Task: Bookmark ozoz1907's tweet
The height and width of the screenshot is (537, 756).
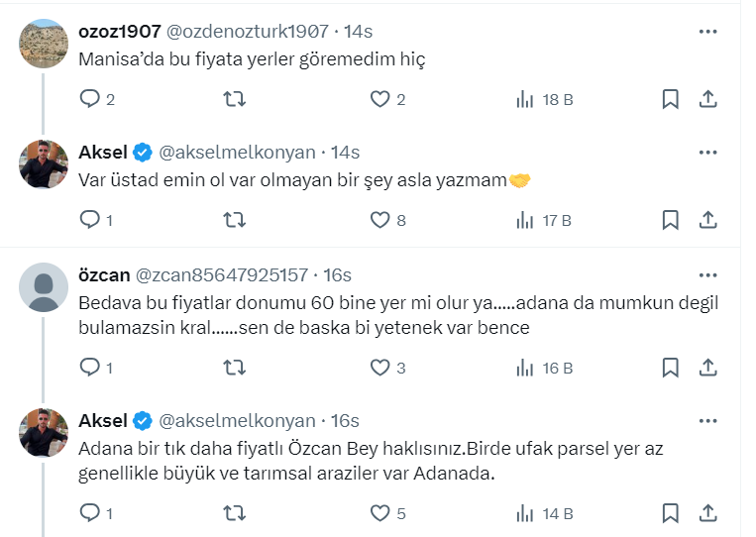Action: click(670, 99)
